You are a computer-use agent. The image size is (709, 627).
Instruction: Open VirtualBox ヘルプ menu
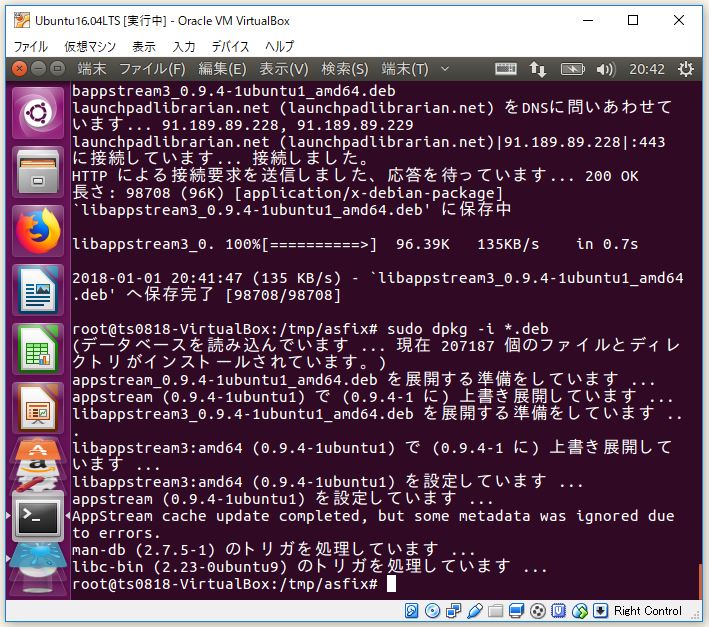279,47
